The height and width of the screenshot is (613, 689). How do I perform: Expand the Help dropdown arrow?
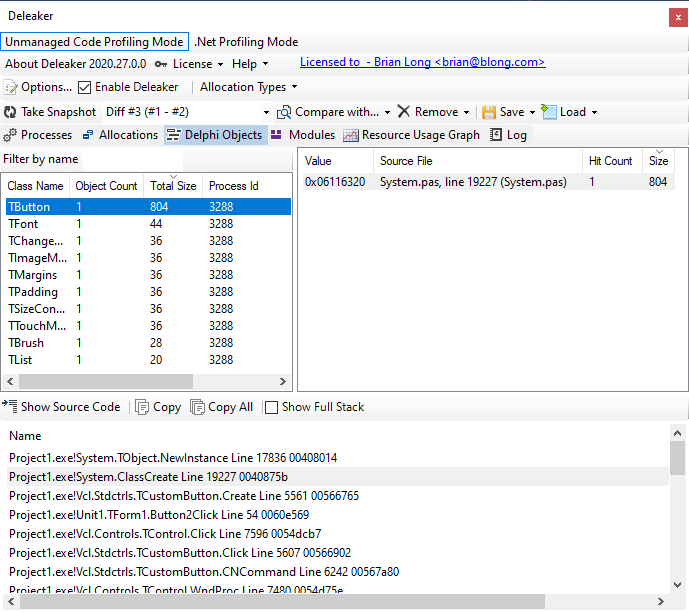265,65
